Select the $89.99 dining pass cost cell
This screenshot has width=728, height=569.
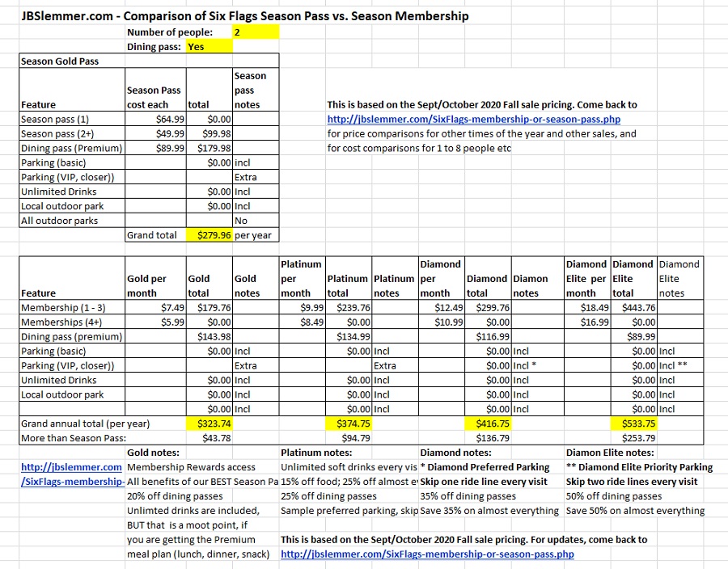[155, 148]
